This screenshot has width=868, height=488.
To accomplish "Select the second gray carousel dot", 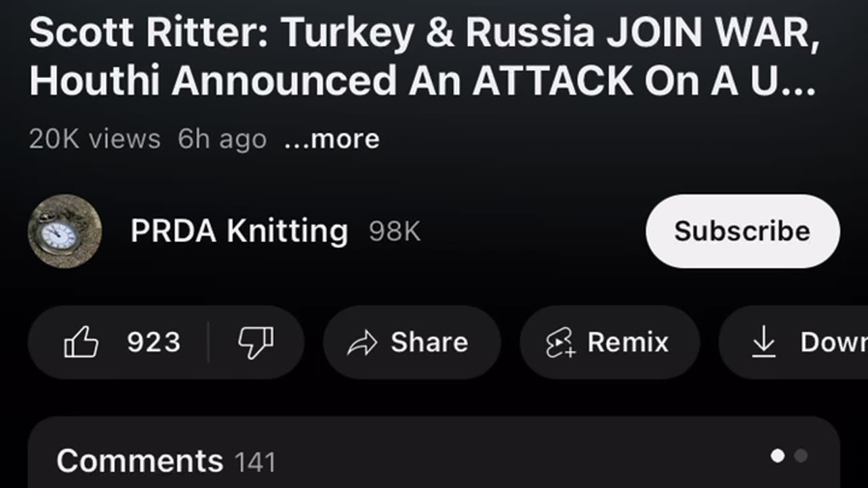I will click(x=801, y=456).
